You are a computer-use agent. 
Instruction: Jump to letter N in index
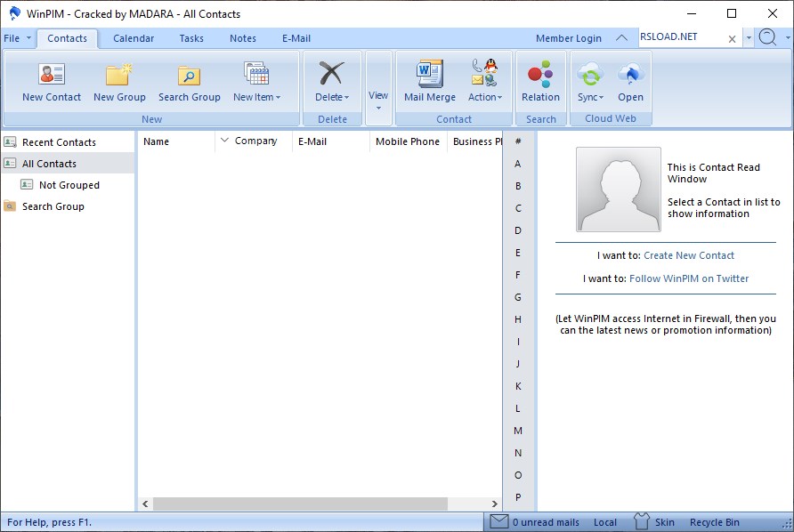(517, 453)
